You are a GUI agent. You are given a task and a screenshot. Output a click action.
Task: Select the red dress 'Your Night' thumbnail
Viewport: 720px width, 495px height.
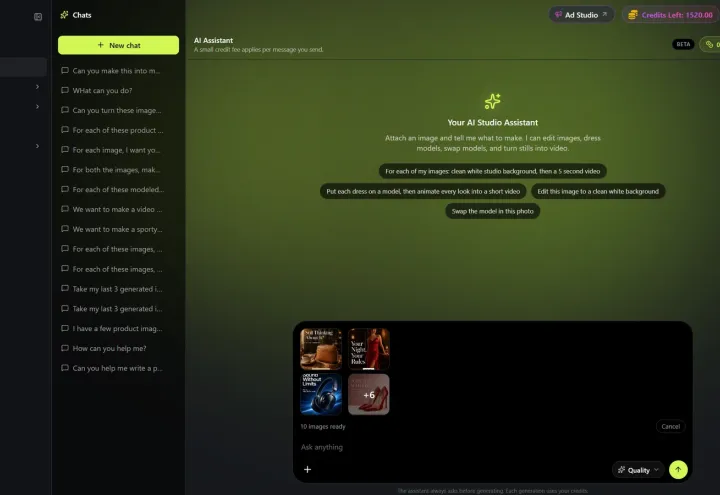pyautogui.click(x=369, y=349)
